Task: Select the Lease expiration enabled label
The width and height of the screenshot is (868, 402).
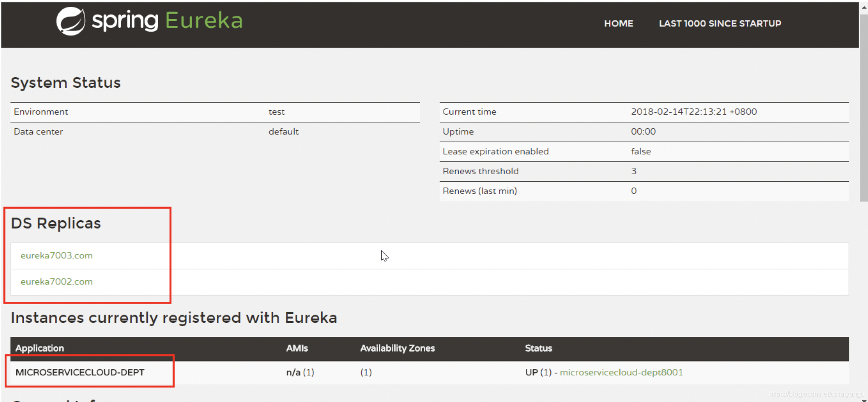Action: 496,152
